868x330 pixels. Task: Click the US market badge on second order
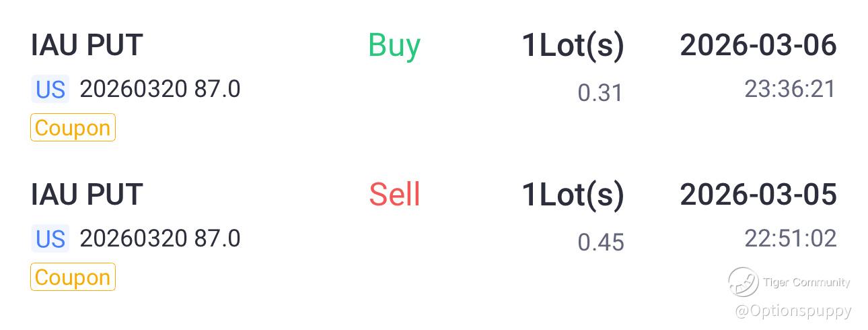[50, 239]
